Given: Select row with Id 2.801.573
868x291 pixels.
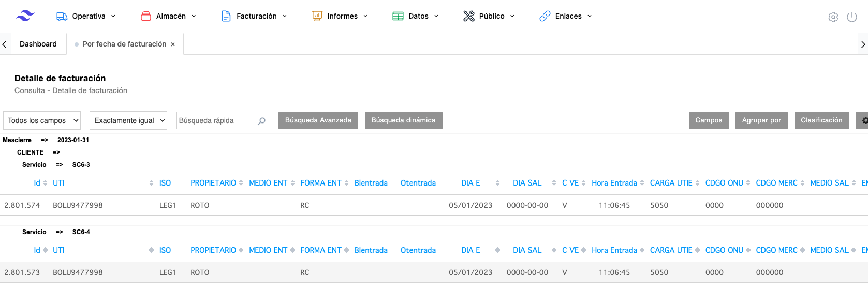Looking at the screenshot, I should click(22, 272).
